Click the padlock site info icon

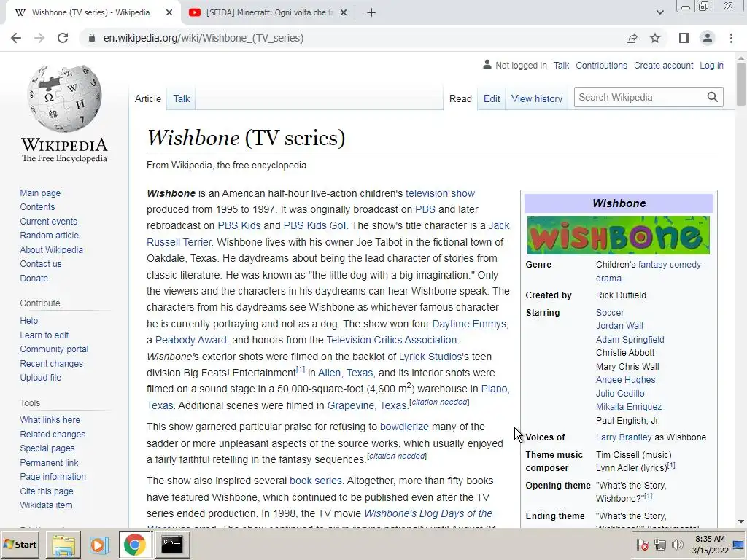92,38
